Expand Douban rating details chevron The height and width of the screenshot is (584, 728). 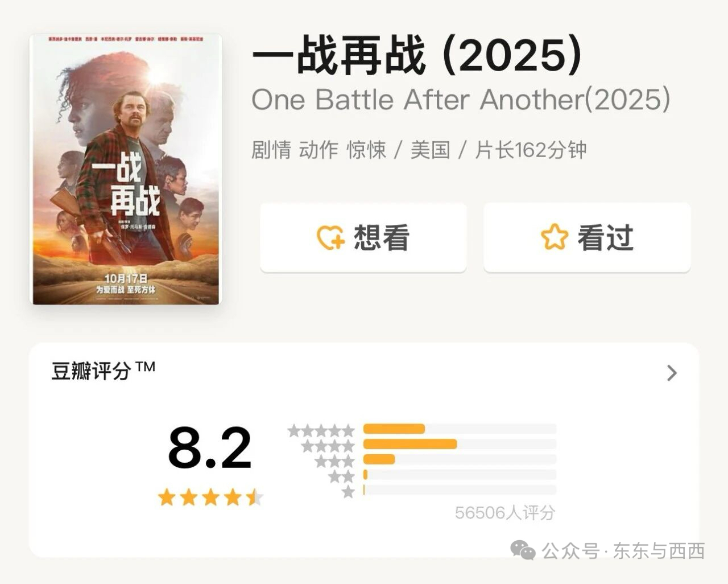(x=672, y=373)
